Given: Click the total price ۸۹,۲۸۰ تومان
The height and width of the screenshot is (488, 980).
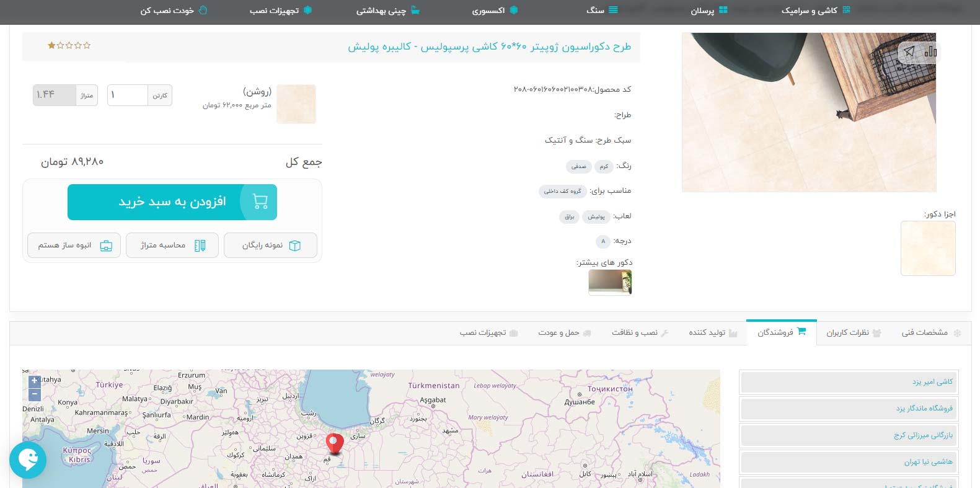Looking at the screenshot, I should (72, 162).
